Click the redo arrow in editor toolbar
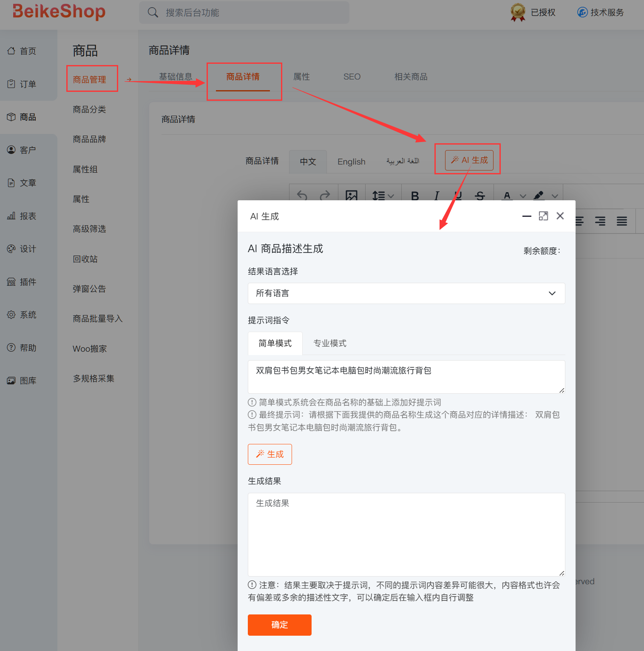644x651 pixels. coord(325,195)
